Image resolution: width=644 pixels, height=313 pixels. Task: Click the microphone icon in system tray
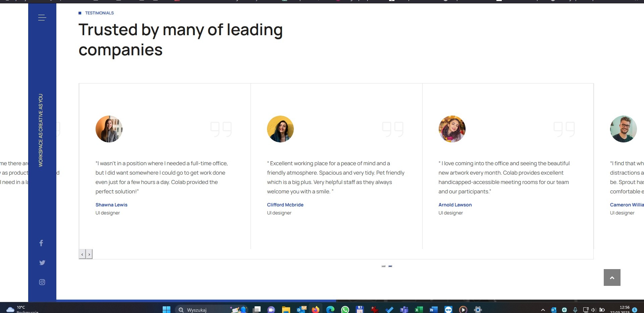pyautogui.click(x=575, y=310)
